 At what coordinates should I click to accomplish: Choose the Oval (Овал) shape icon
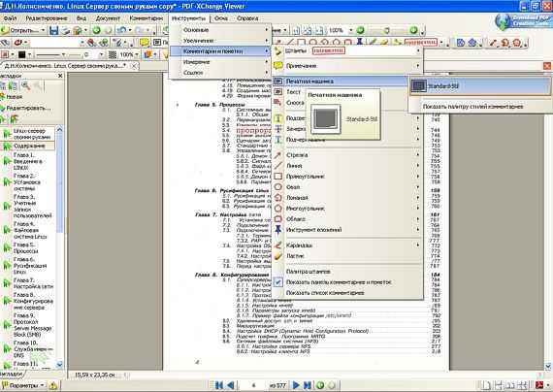(277, 187)
